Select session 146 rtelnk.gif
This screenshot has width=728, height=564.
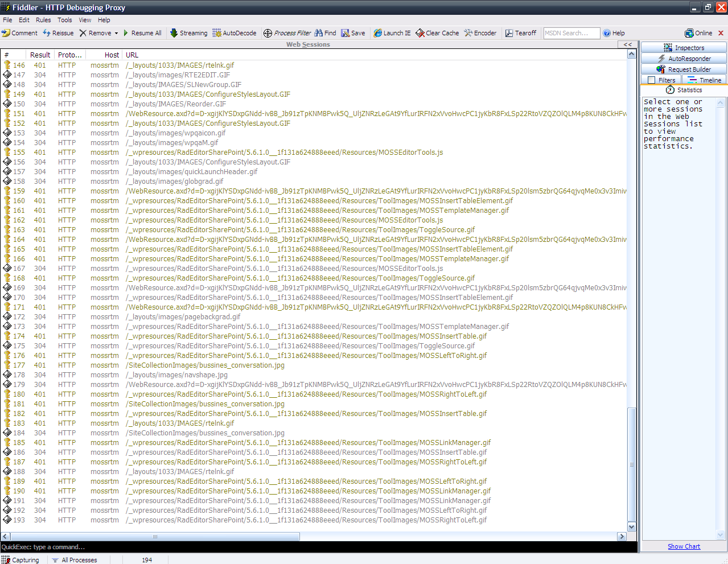click(314, 65)
